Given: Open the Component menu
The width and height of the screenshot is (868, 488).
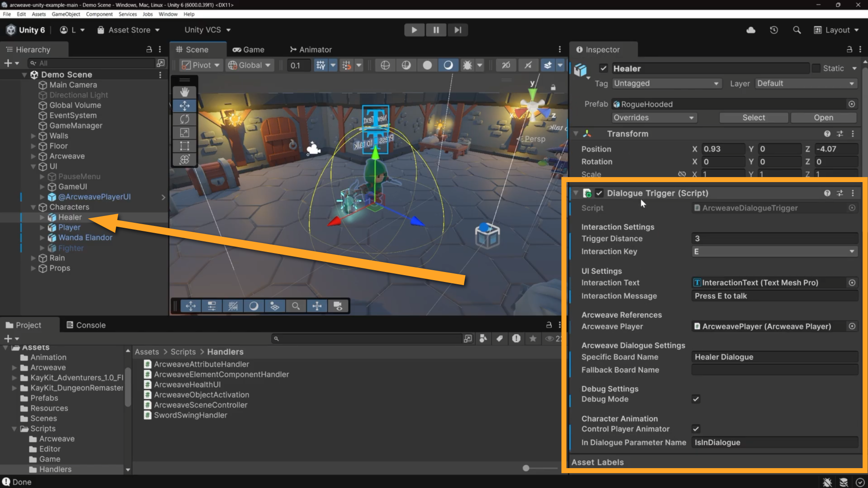Looking at the screenshot, I should pyautogui.click(x=99, y=14).
